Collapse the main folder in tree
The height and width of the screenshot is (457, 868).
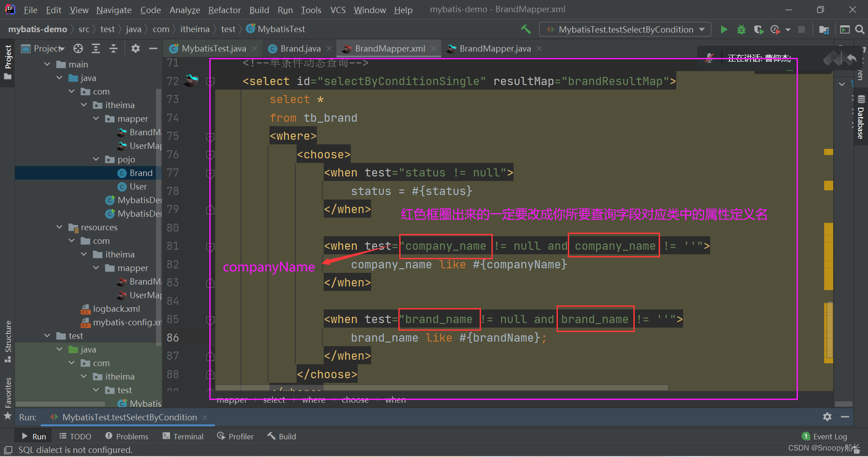pos(47,64)
